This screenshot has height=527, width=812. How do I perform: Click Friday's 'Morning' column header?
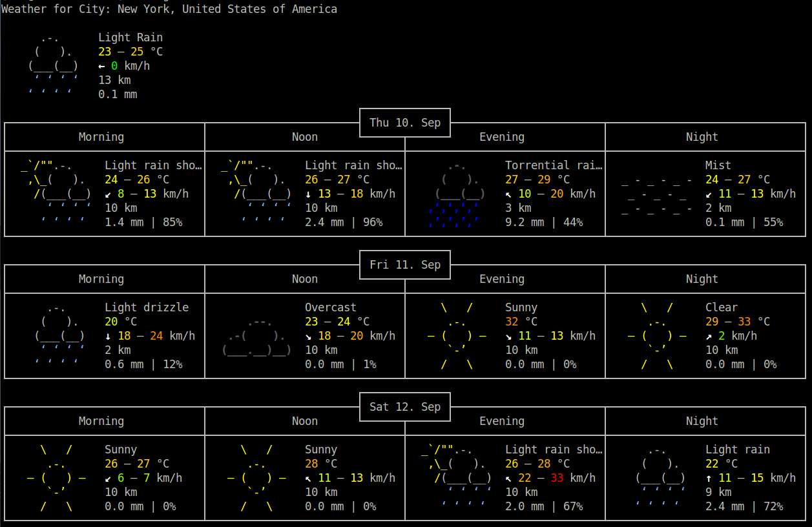point(101,279)
